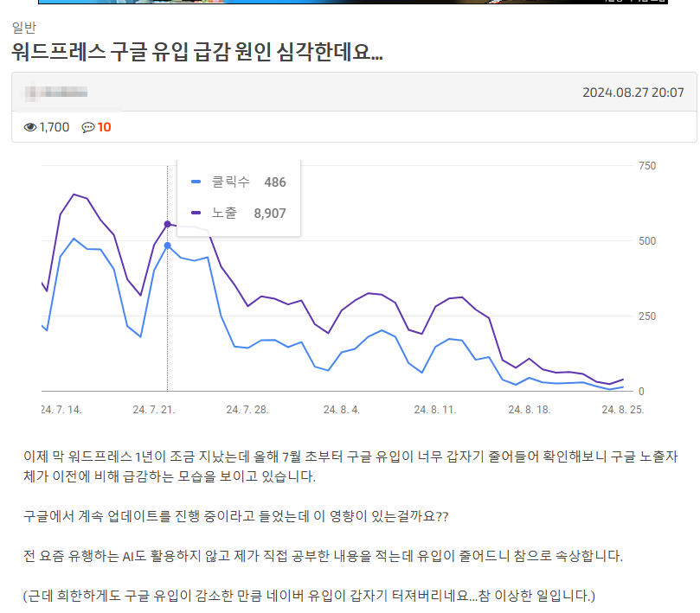The height and width of the screenshot is (613, 700).
Task: Click the 24. 8. 4. axis label
Action: coord(342,410)
